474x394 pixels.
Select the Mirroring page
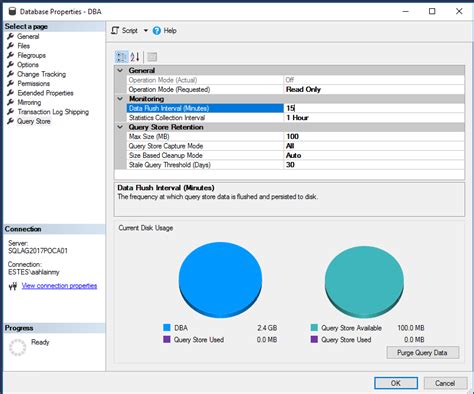click(x=29, y=102)
